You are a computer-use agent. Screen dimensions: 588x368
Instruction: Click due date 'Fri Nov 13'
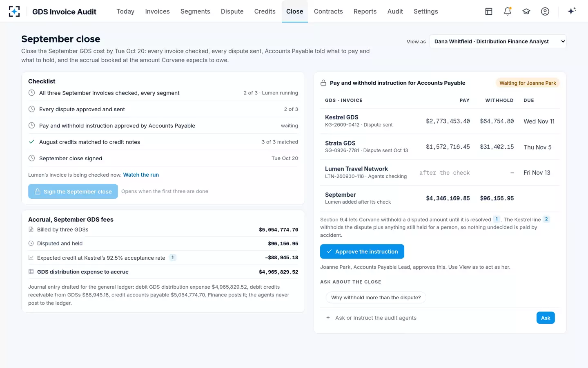(x=537, y=173)
